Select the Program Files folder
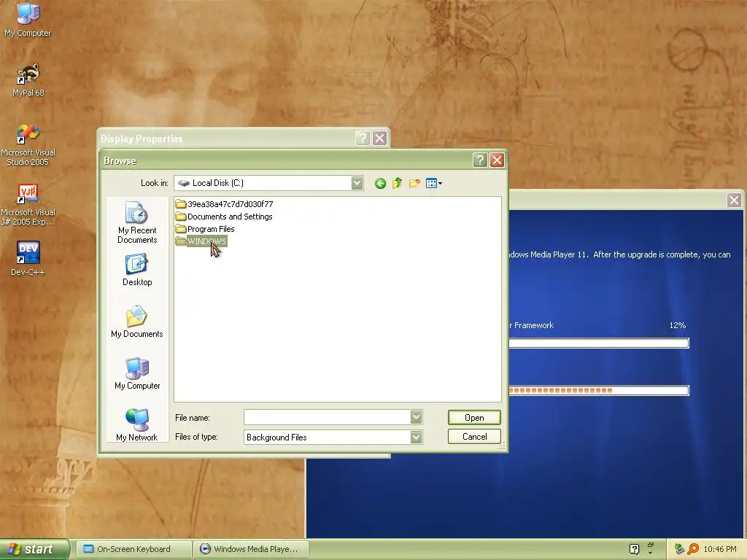747x560 pixels. click(205, 228)
